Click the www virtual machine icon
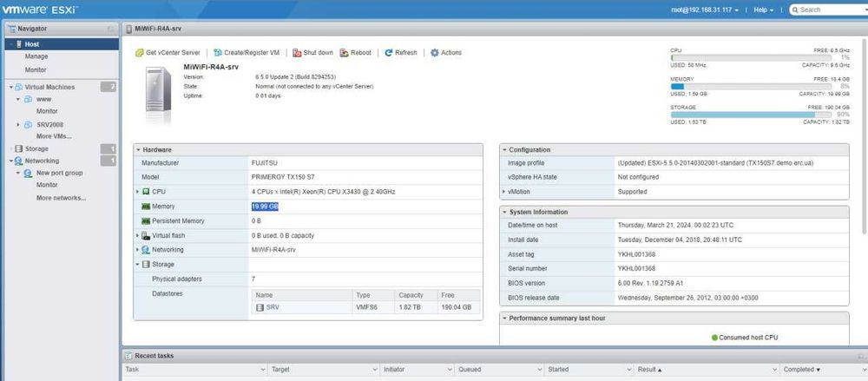Screen dimensions: 868x381 coord(29,99)
